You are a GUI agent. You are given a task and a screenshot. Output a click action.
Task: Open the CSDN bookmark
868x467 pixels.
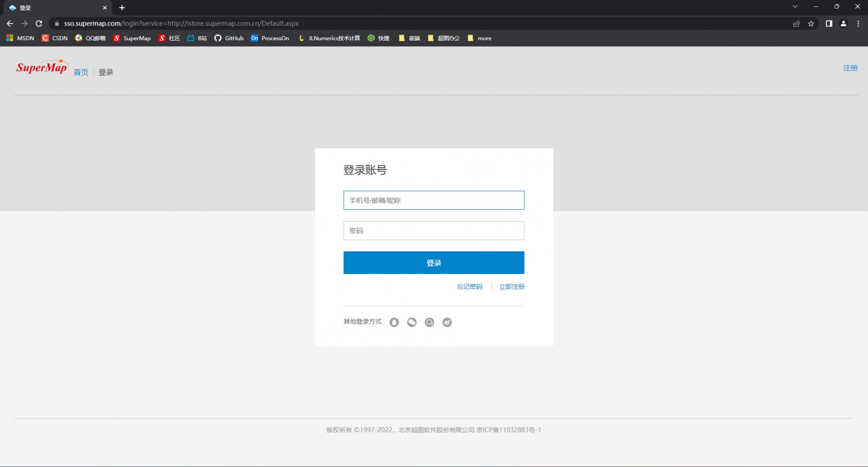click(55, 38)
